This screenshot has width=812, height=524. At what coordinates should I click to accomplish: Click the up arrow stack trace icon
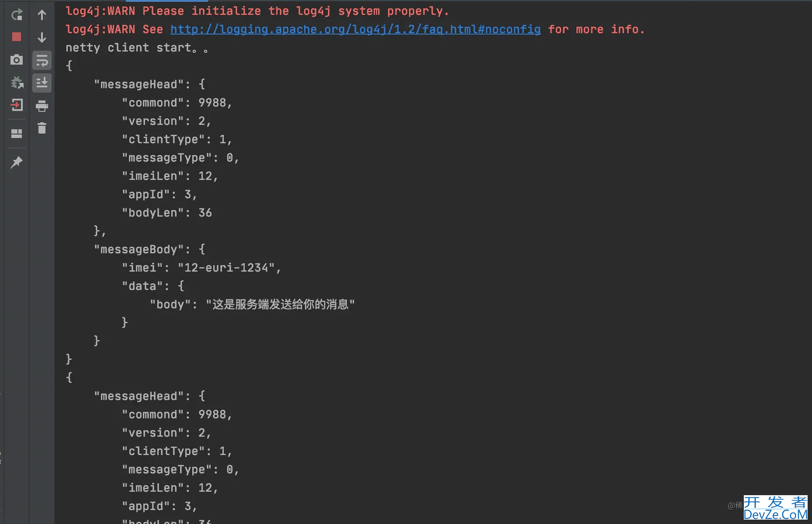(42, 15)
